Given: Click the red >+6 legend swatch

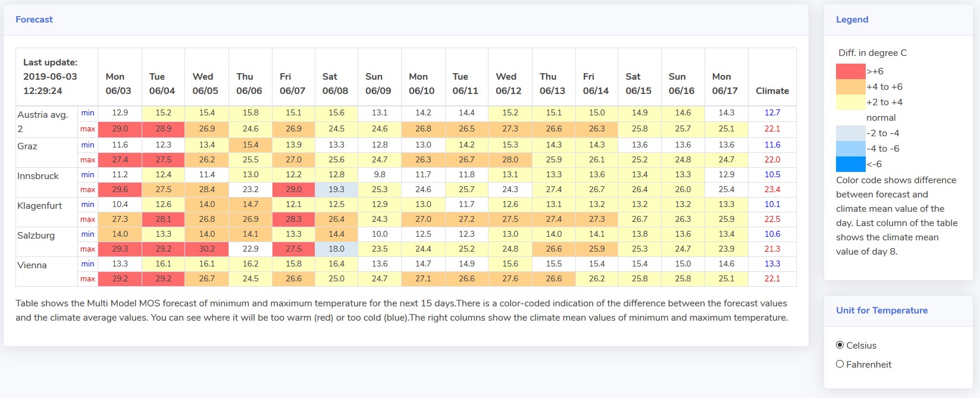Looking at the screenshot, I should tap(851, 71).
